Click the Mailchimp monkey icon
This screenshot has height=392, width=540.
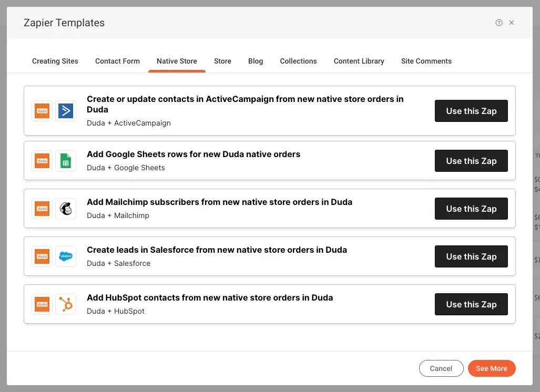click(65, 209)
